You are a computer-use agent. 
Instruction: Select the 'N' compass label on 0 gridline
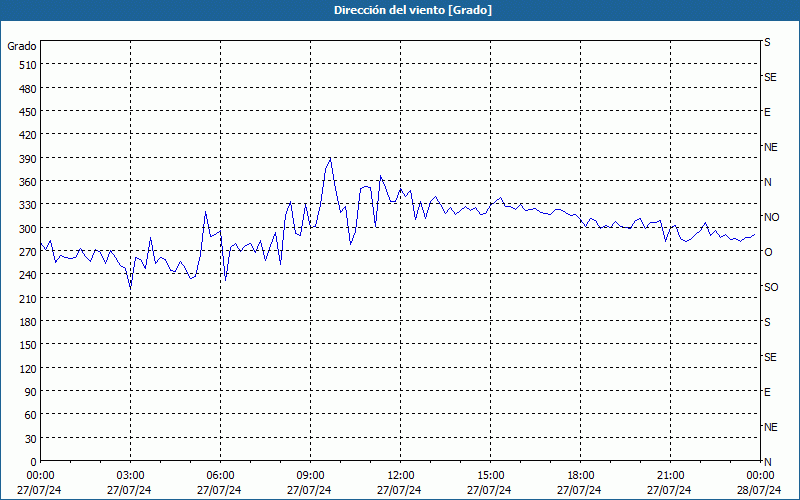coord(767,462)
